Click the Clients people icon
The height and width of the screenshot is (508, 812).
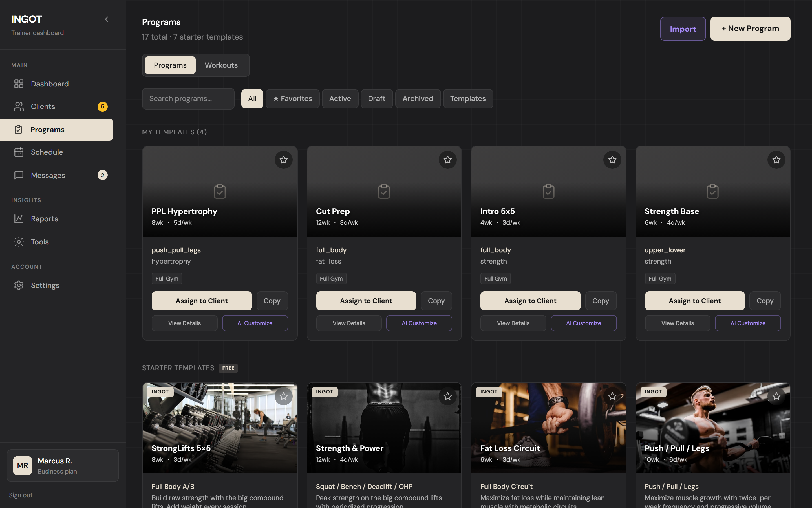(x=19, y=106)
